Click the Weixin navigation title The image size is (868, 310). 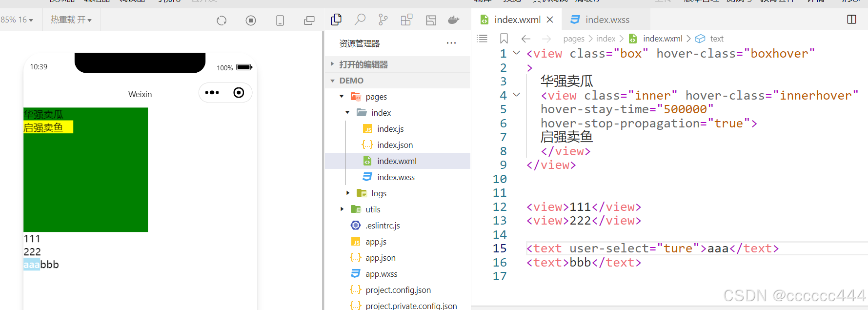coord(140,94)
